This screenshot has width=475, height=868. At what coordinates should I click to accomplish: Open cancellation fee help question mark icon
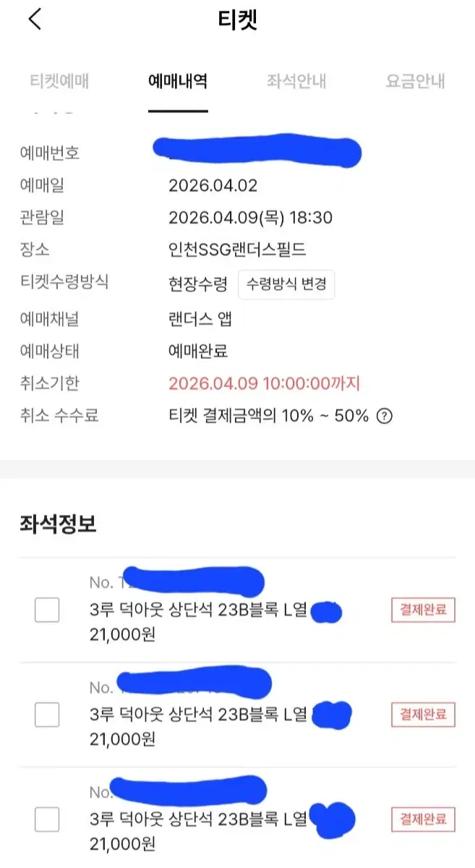pyautogui.click(x=385, y=416)
